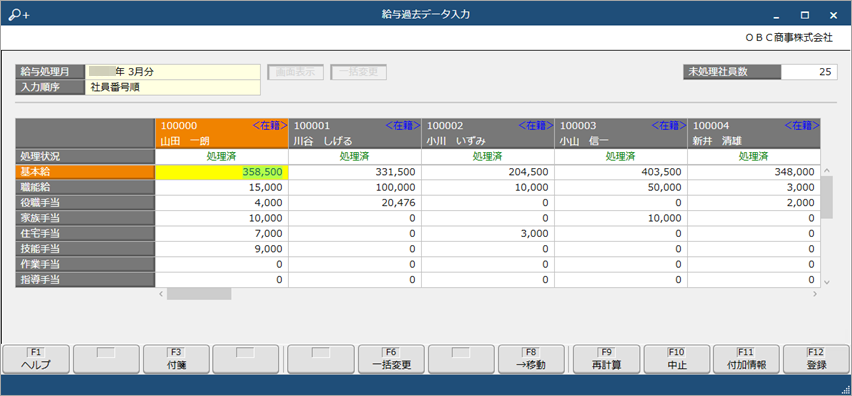Select the 役職手当 row header

pyautogui.click(x=85, y=203)
